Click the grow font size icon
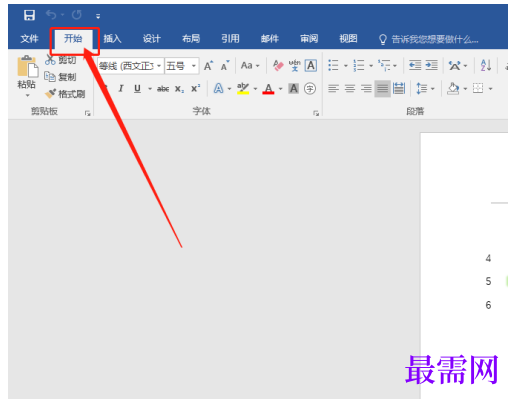 pos(209,66)
